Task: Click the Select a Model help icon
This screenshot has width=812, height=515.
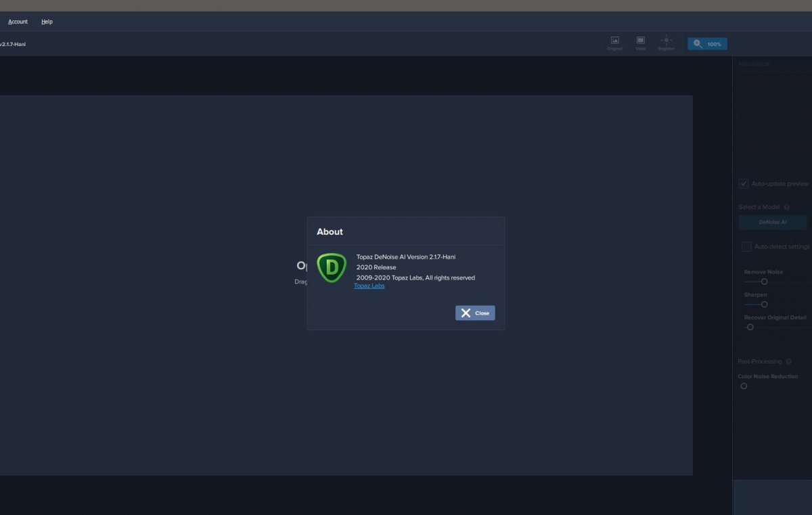Action: 786,207
